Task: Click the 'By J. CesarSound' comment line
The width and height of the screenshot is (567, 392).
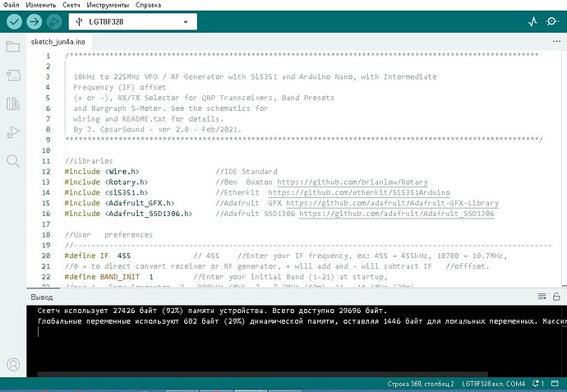Action: [157, 130]
